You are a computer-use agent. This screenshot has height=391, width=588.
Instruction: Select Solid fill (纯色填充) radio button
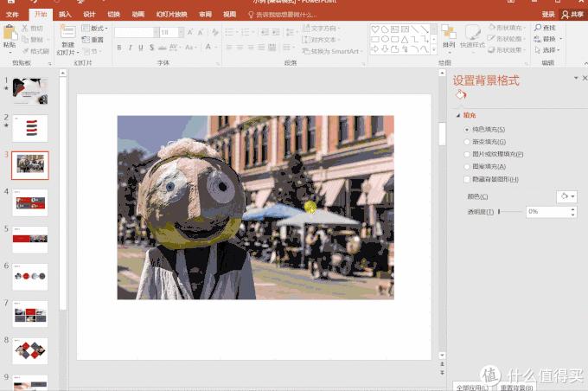point(467,130)
